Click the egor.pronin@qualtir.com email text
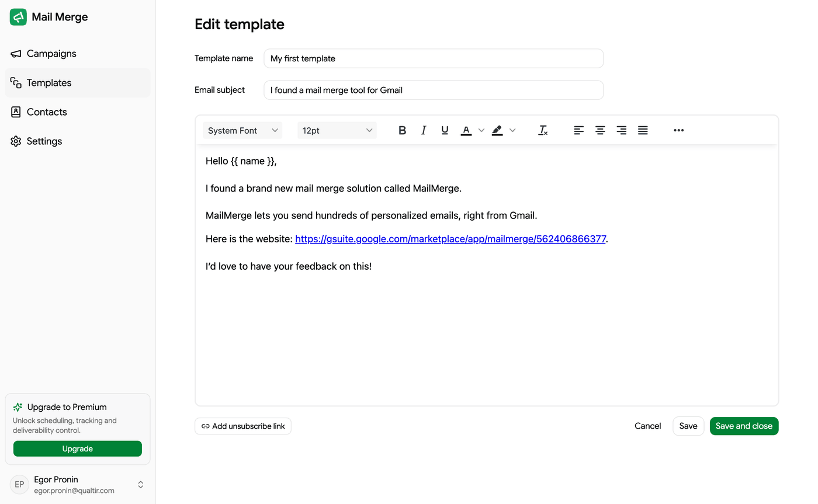The width and height of the screenshot is (818, 504). pos(74,491)
